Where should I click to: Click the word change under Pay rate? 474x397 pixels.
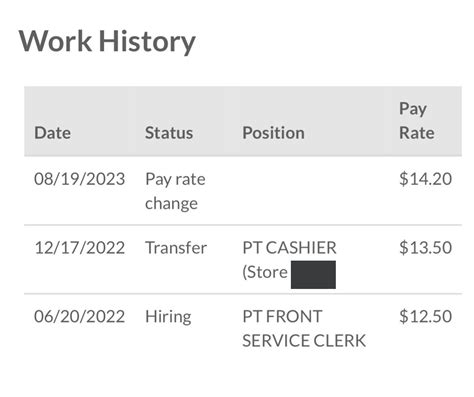(171, 204)
